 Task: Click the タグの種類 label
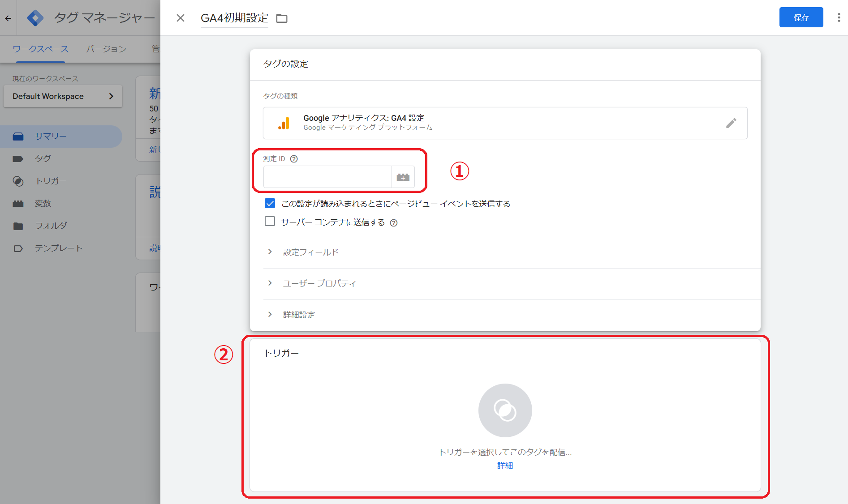[280, 96]
